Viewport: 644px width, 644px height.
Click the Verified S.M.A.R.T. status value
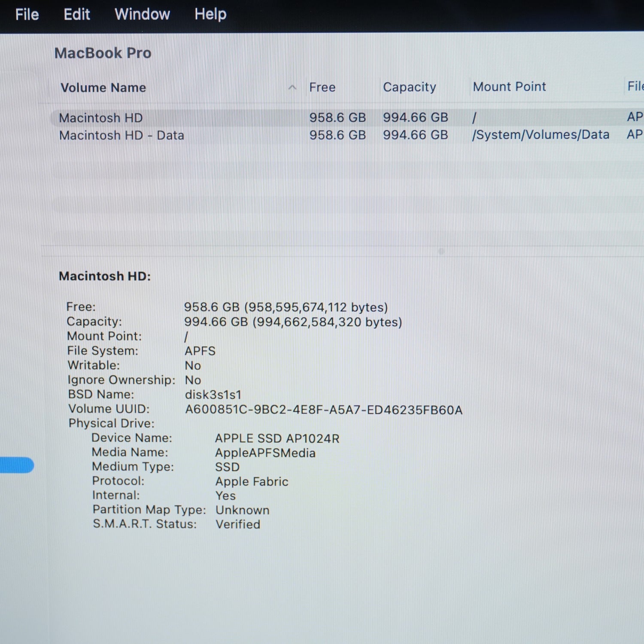(238, 524)
